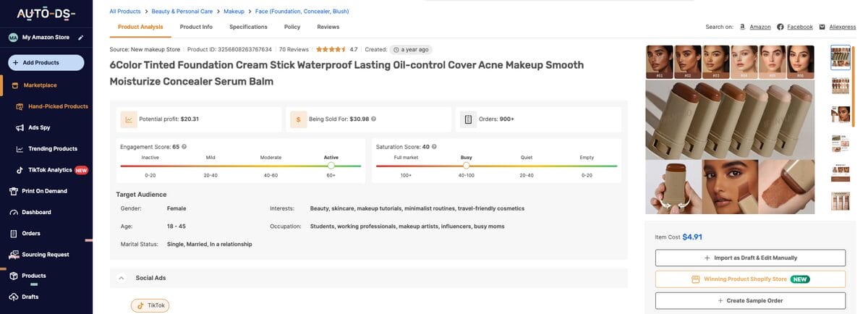Image resolution: width=868 pixels, height=314 pixels.
Task: Click the Sourcing Request truck icon
Action: click(x=14, y=255)
